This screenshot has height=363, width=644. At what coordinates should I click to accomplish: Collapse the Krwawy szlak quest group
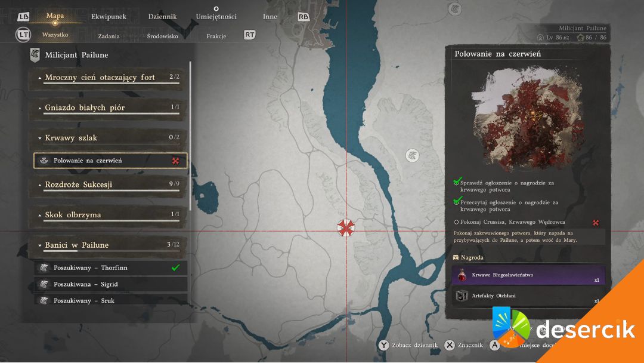[x=40, y=139]
